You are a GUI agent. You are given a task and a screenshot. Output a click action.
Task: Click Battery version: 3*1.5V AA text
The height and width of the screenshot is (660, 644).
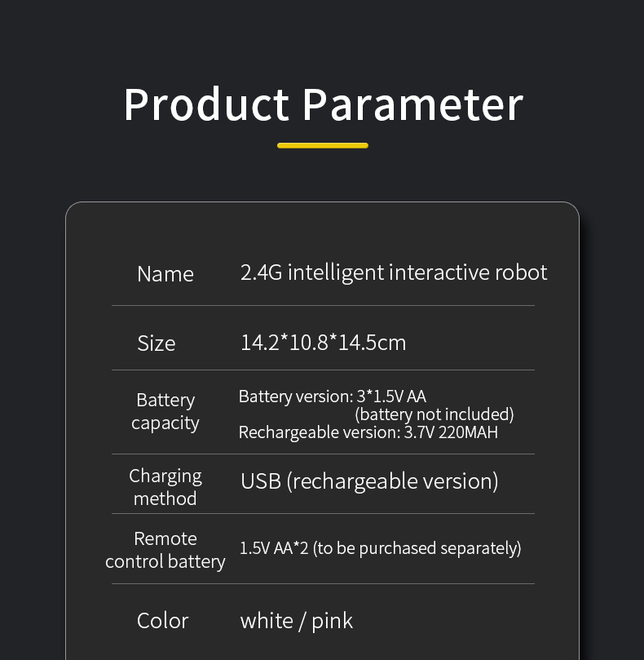click(x=333, y=396)
